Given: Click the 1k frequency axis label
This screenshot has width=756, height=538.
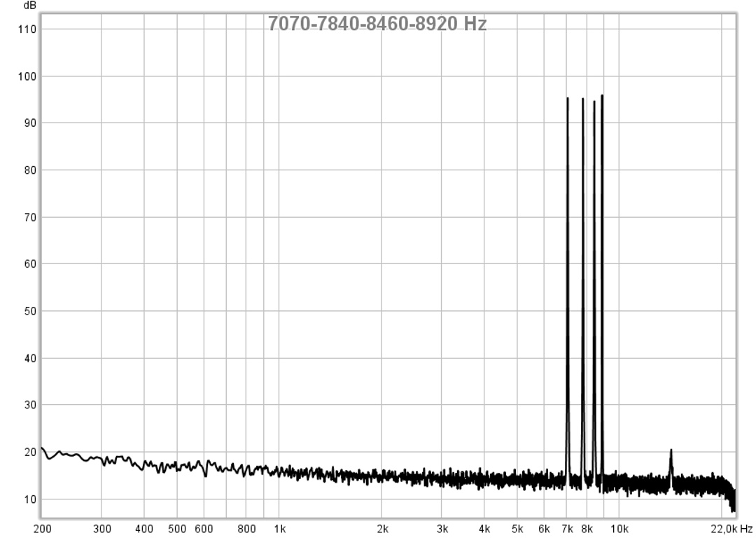Looking at the screenshot, I should click(279, 528).
